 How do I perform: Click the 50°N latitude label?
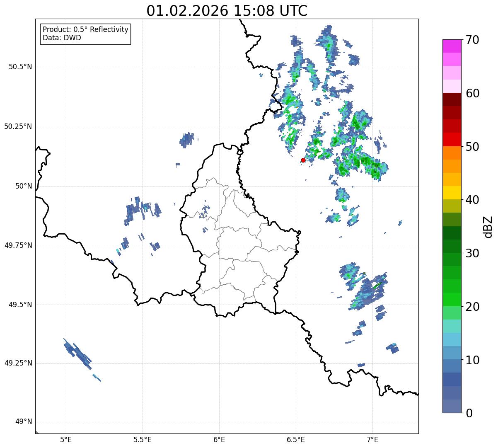pyautogui.click(x=24, y=186)
